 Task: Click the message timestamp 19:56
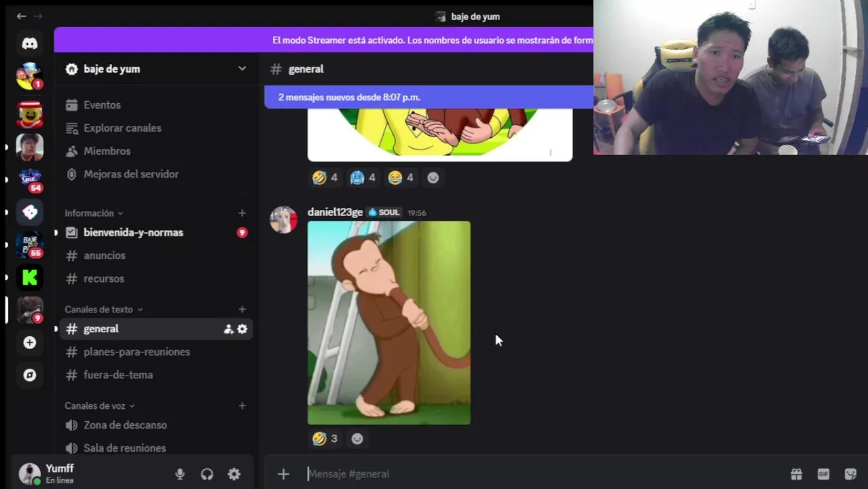[416, 213]
